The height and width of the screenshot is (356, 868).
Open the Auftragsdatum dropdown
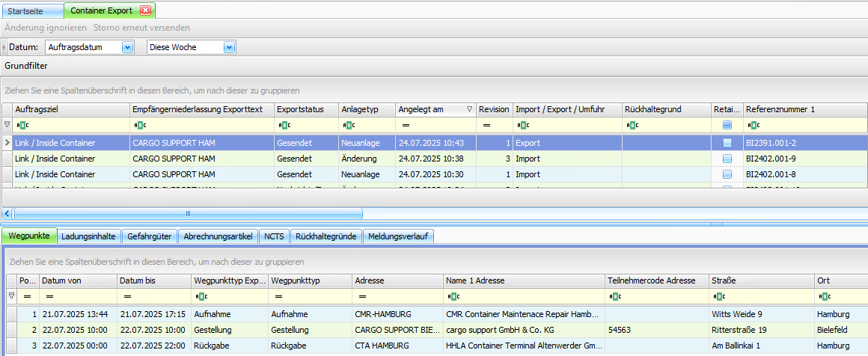126,47
